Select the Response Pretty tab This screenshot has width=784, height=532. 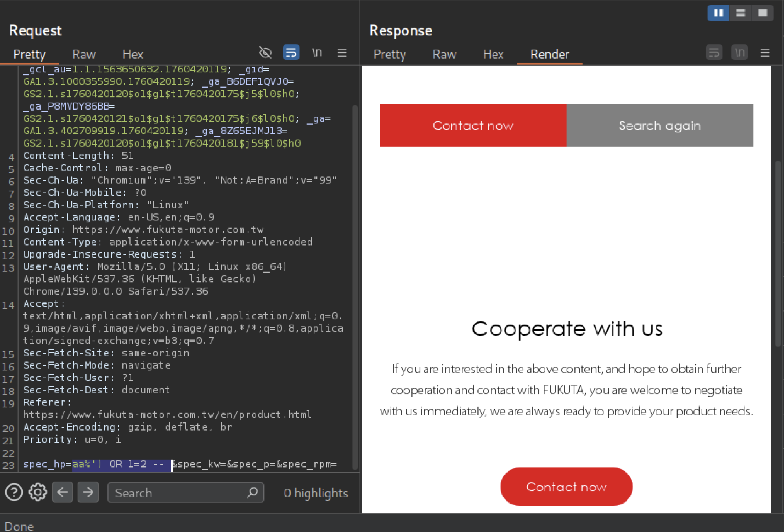point(390,54)
